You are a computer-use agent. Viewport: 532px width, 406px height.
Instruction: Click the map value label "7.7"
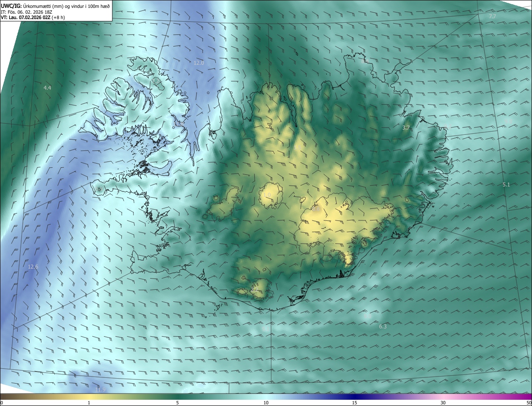coord(493,16)
